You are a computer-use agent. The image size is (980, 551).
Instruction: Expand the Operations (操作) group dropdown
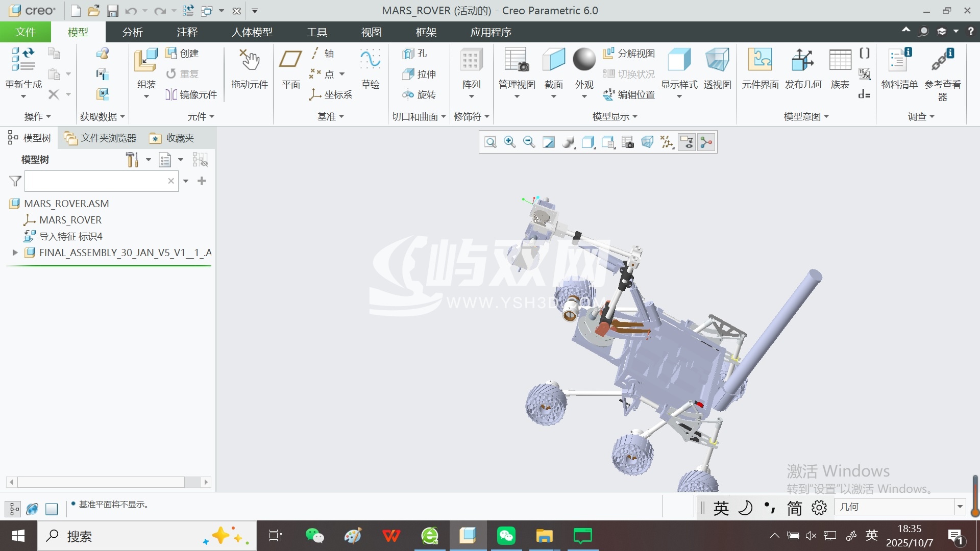point(38,117)
